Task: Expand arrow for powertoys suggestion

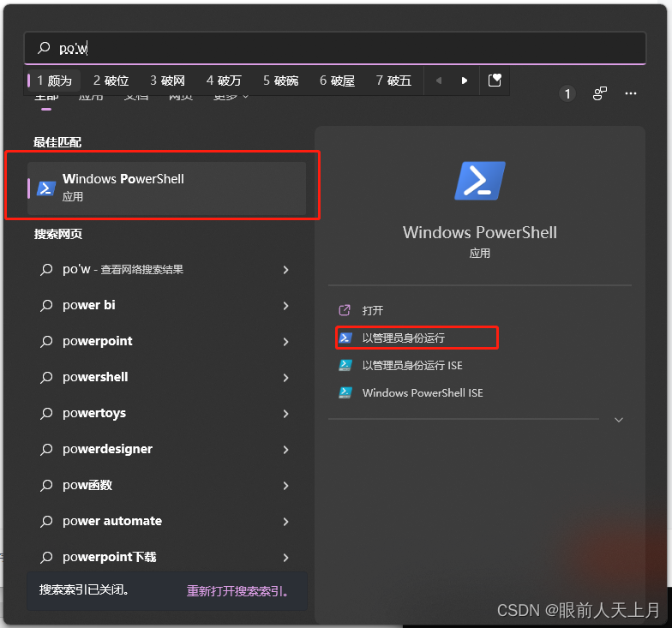Action: coord(286,413)
